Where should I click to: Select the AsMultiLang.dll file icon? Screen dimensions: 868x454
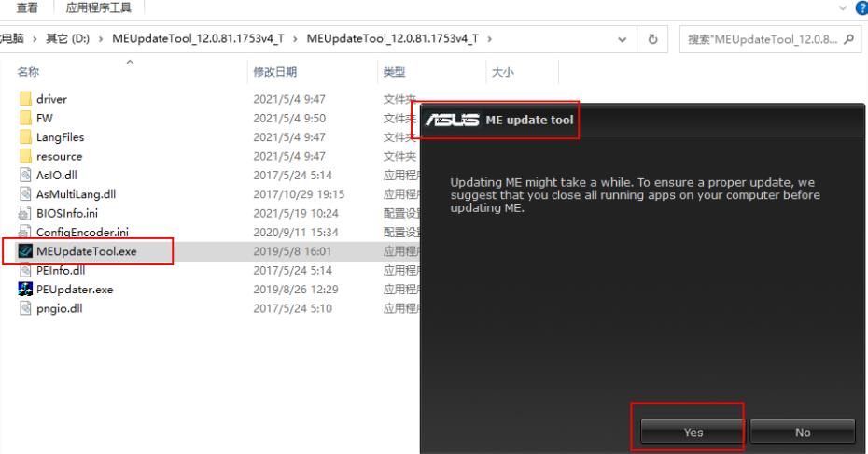(25, 194)
